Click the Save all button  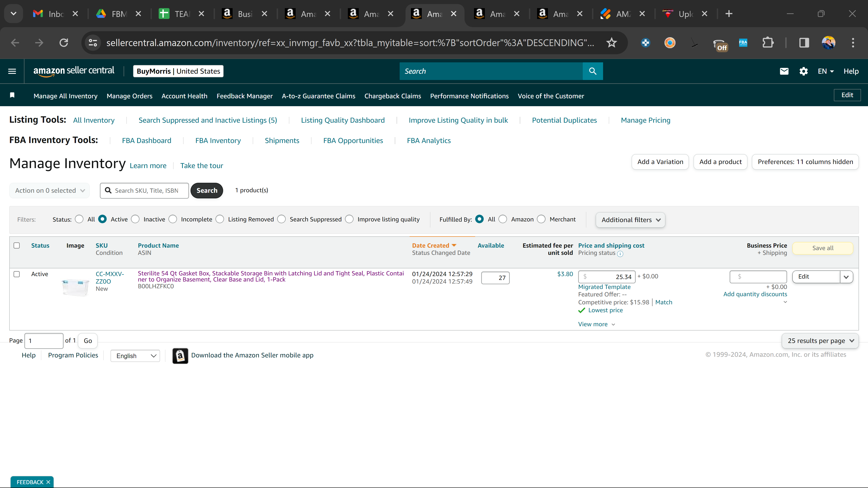click(x=823, y=248)
